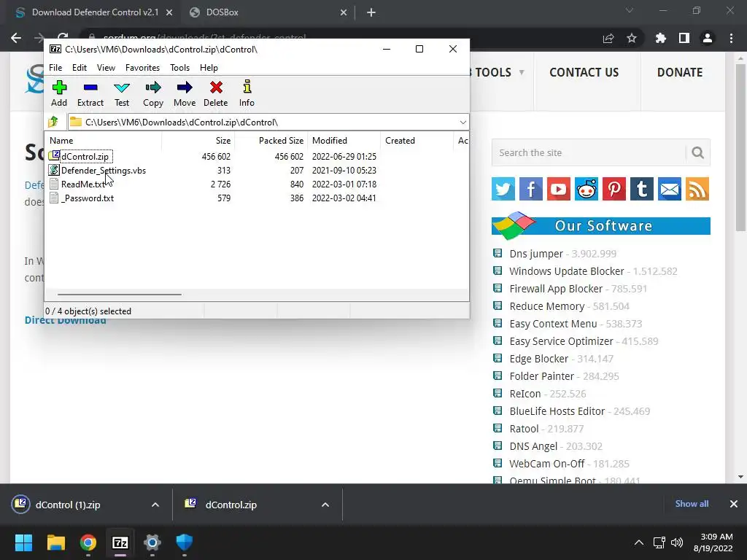Share this page from the address bar
Screen dimensions: 747x560
[608, 38]
